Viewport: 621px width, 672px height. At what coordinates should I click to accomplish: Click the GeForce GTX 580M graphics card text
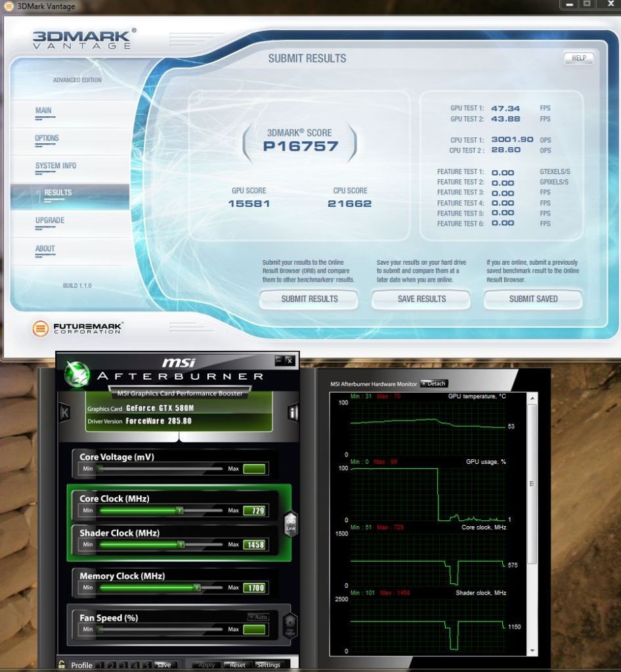tap(160, 408)
